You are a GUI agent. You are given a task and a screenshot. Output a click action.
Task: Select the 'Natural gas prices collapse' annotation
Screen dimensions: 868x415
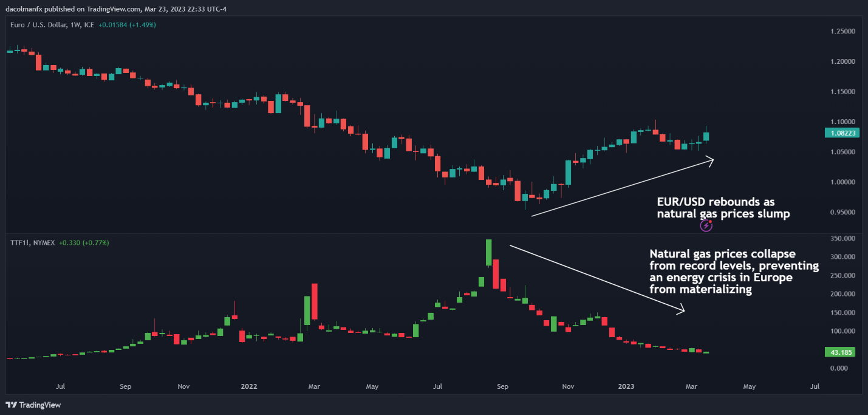[x=734, y=272]
